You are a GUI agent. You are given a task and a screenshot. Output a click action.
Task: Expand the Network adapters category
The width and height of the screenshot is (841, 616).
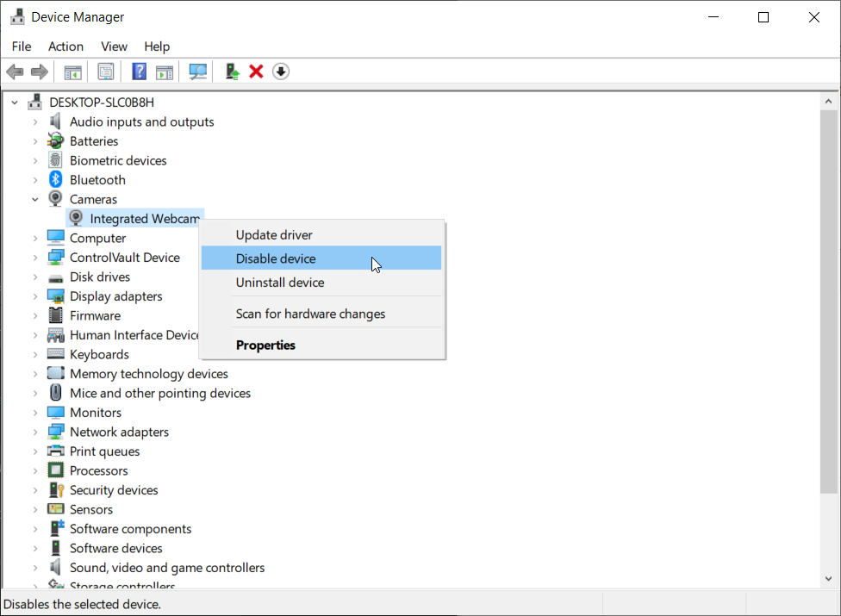click(x=34, y=431)
